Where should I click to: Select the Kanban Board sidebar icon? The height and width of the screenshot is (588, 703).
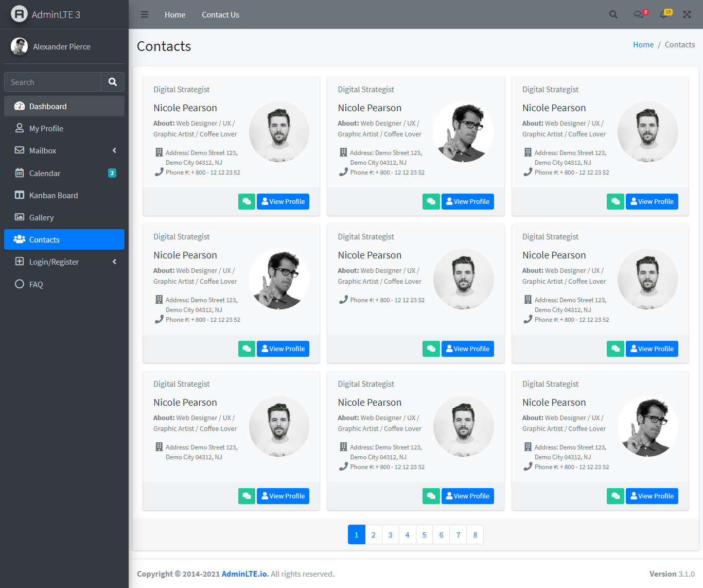pos(20,195)
